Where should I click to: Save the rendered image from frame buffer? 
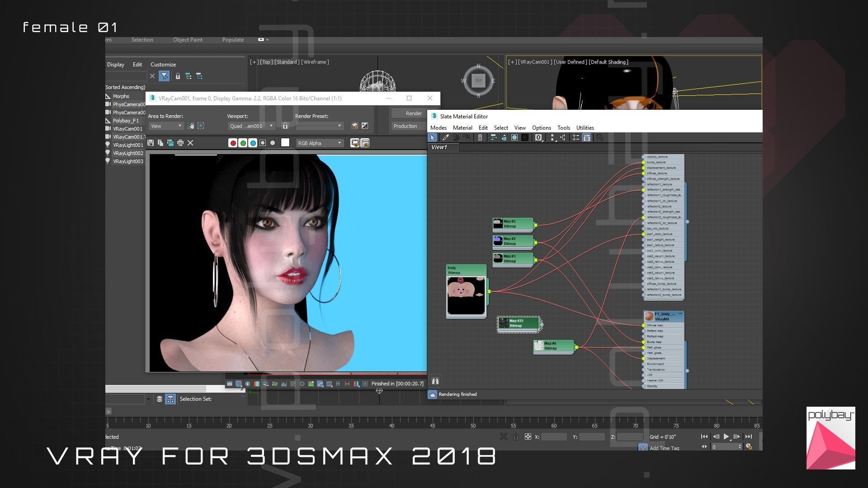(x=151, y=143)
